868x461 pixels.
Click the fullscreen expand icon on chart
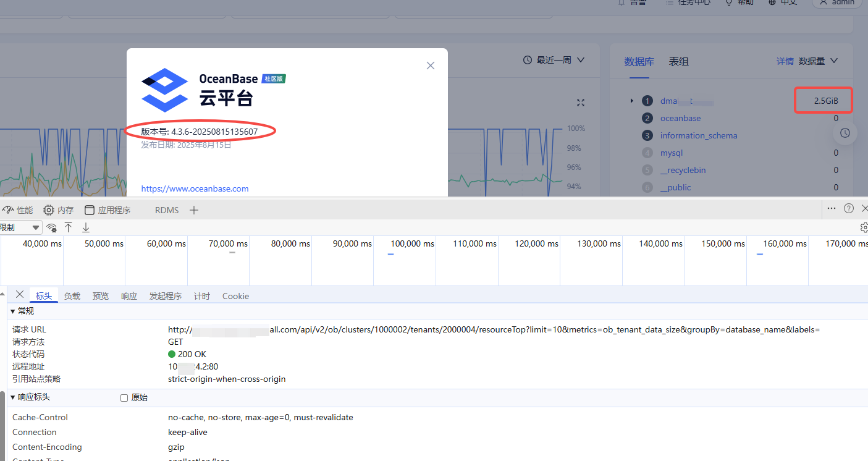click(x=580, y=103)
